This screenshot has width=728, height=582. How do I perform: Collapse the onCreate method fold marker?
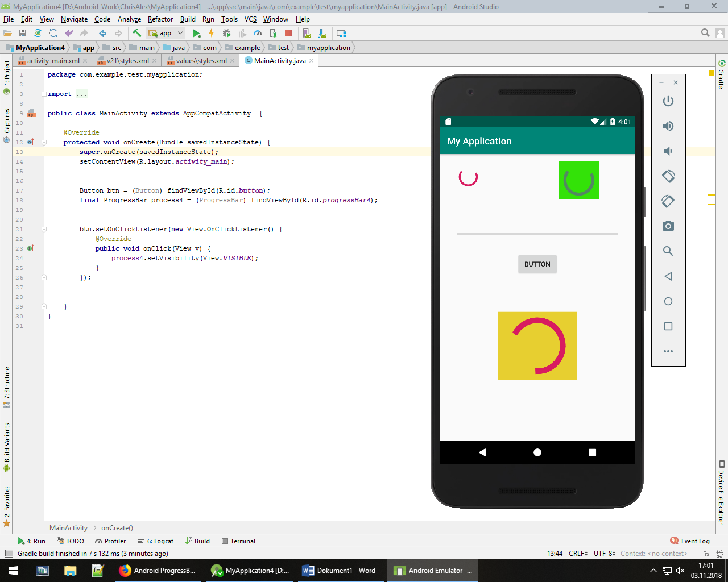coord(44,143)
